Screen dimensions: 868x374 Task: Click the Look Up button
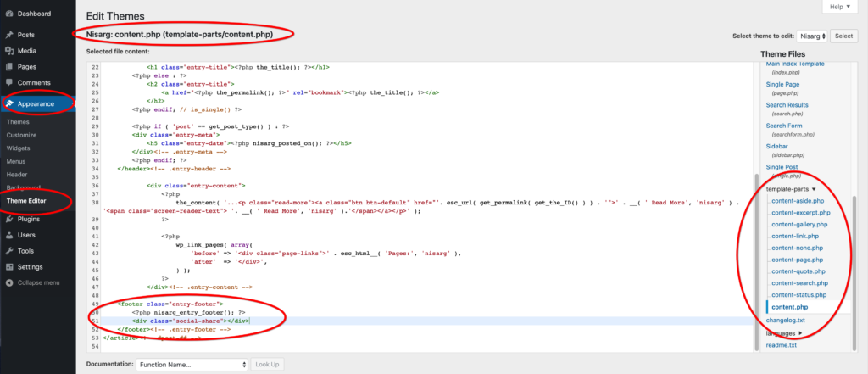pos(267,365)
